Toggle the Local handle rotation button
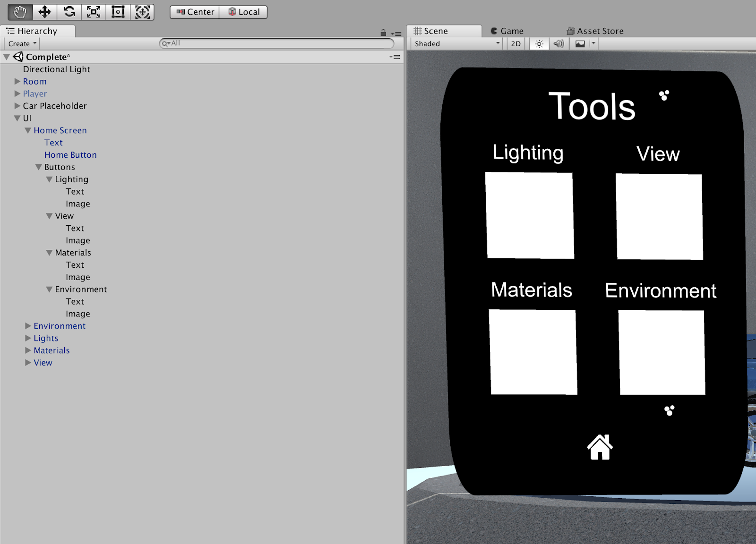 click(243, 12)
